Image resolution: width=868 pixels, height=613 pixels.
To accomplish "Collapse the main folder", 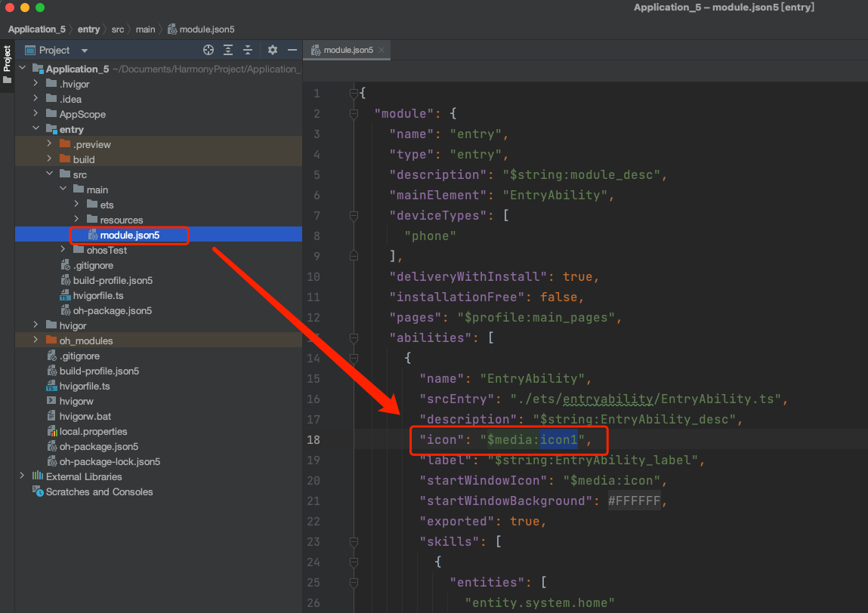I will point(63,189).
